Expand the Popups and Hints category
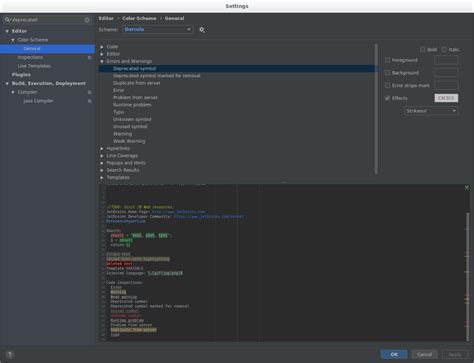 click(x=102, y=163)
